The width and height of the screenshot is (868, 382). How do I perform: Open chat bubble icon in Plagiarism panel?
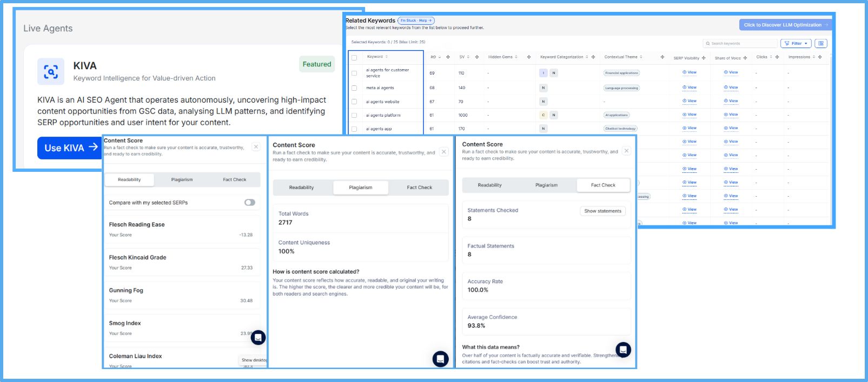point(441,359)
